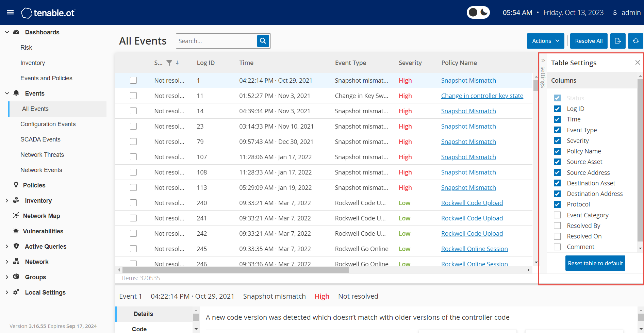Expand the Local Settings sidebar group
The image size is (644, 333).
click(7, 293)
